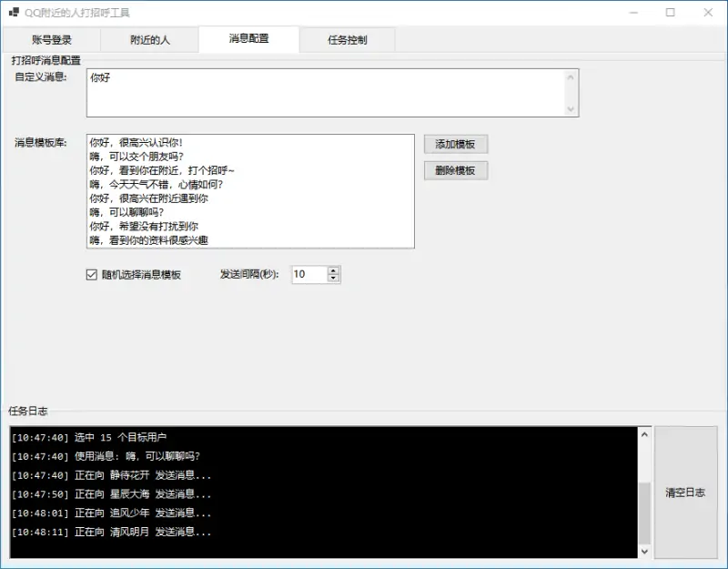Go to the 任务控制 tab
Image resolution: width=728 pixels, height=569 pixels.
[x=348, y=40]
